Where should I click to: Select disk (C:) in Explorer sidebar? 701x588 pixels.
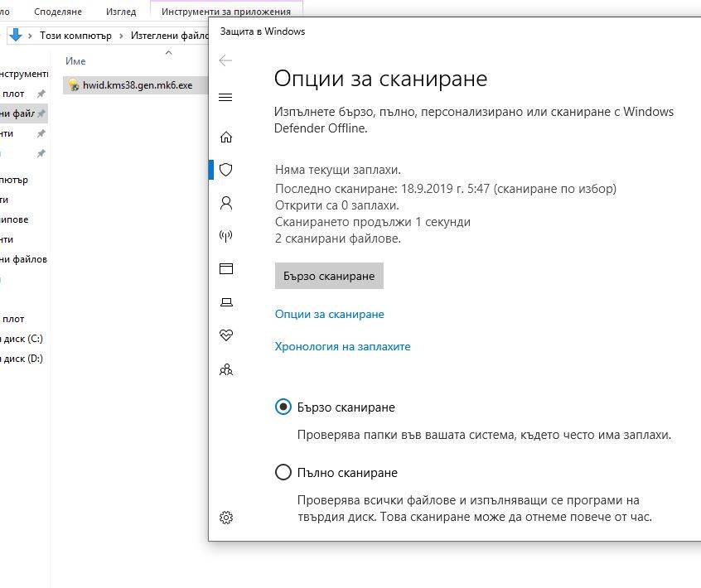tap(22, 339)
